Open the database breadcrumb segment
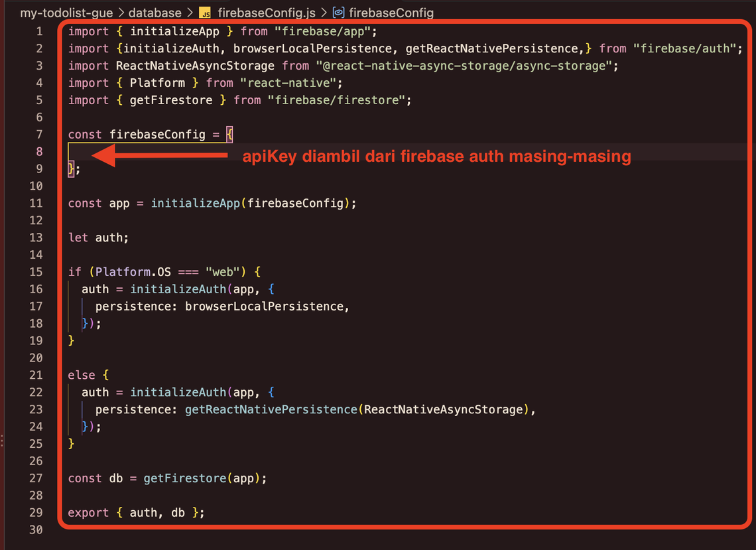 click(x=155, y=13)
